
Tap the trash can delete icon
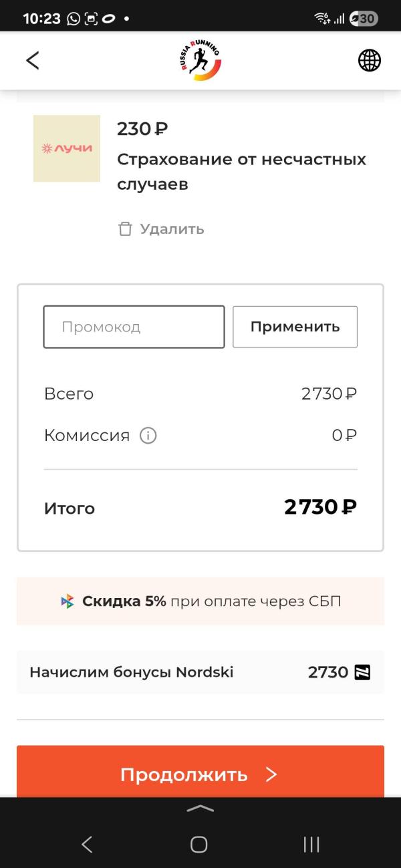point(125,229)
